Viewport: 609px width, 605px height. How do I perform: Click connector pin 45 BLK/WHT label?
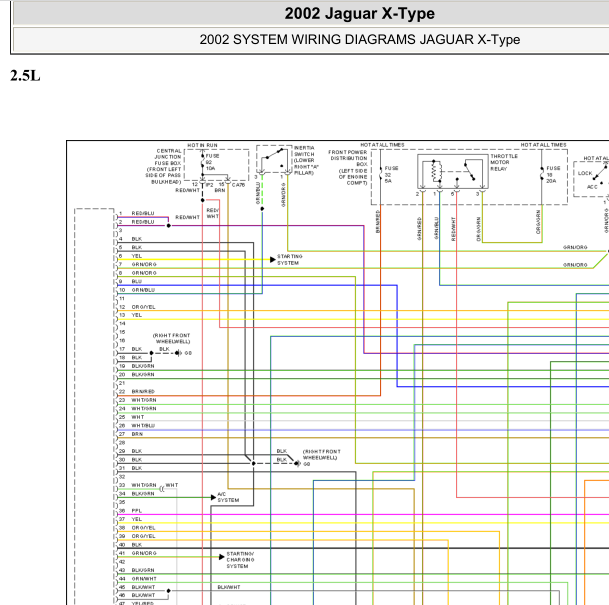pyautogui.click(x=143, y=587)
